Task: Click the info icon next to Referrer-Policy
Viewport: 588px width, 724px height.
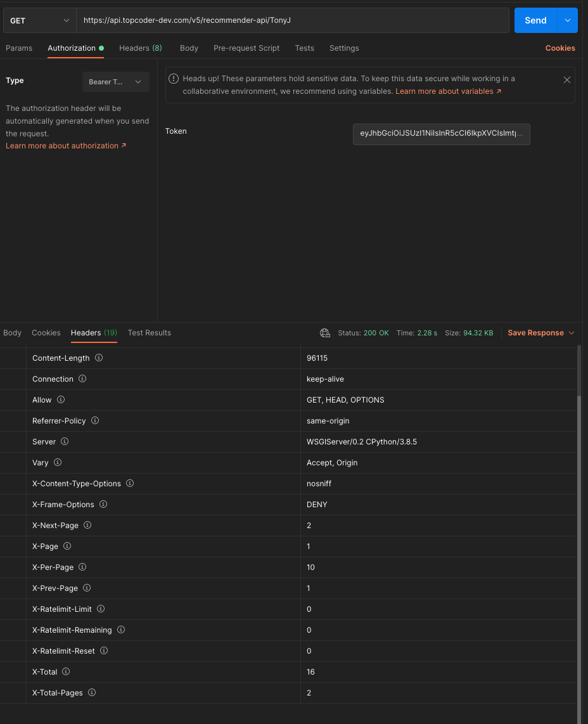Action: [x=94, y=420]
